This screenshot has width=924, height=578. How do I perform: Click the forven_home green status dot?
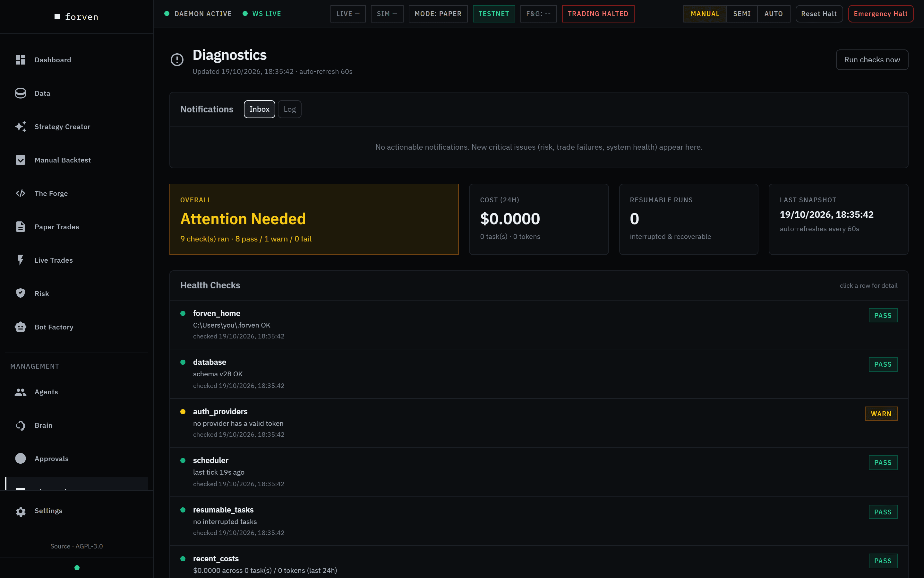tap(183, 313)
